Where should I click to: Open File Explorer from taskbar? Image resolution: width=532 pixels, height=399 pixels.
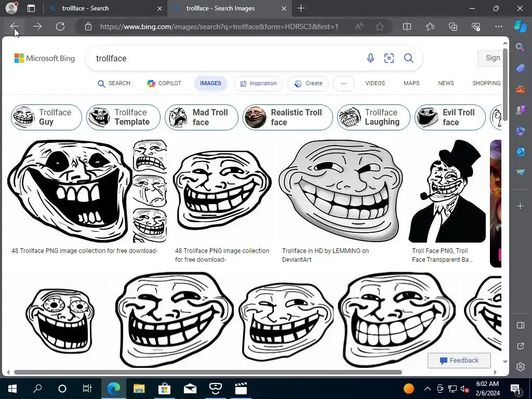click(x=139, y=389)
